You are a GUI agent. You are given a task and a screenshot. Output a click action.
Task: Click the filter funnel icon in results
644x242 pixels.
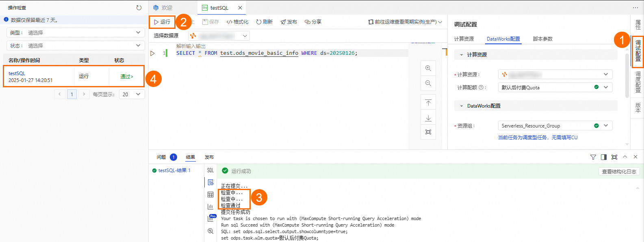(593, 157)
